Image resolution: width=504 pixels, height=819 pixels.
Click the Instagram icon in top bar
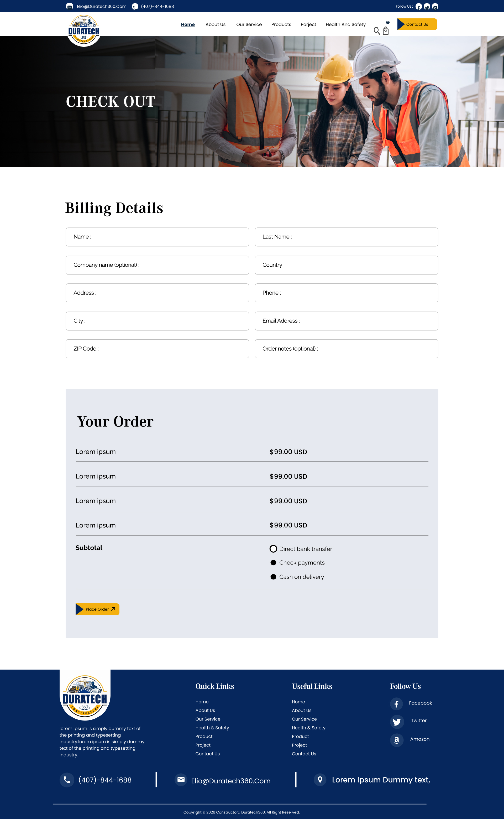click(x=435, y=7)
